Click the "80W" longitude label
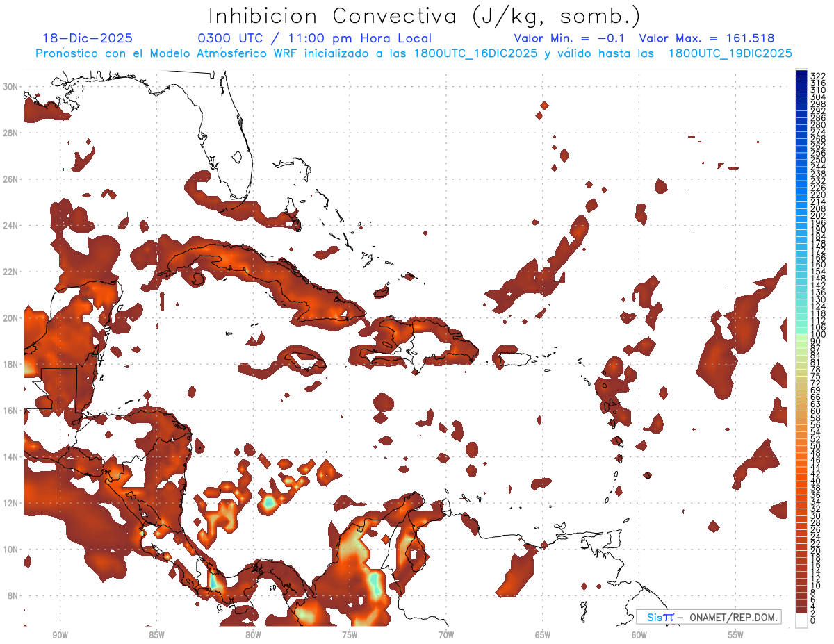834x644 pixels. click(253, 635)
